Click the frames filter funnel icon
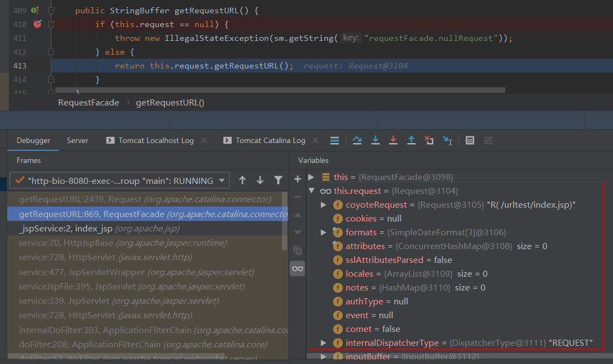Viewport: 613px width, 364px height. click(278, 180)
